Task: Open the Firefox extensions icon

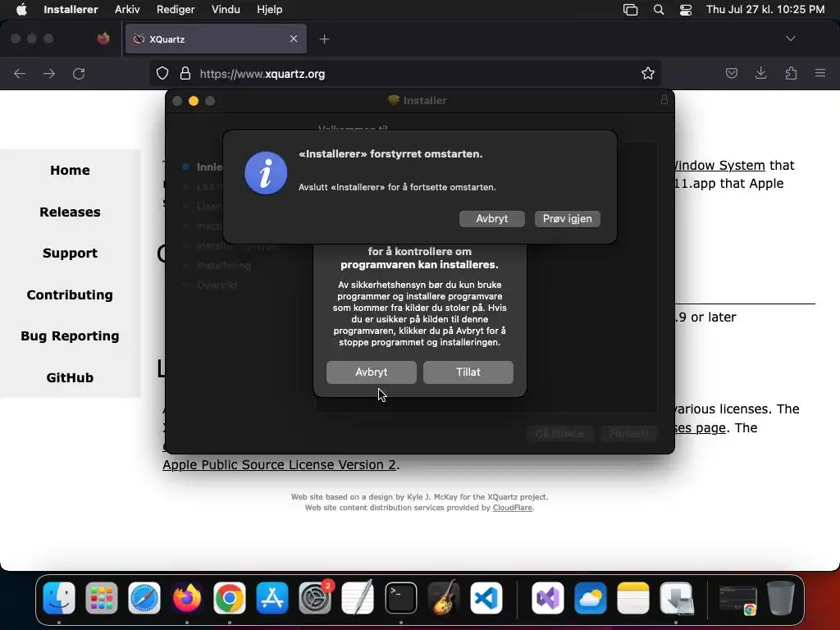Action: [x=791, y=73]
